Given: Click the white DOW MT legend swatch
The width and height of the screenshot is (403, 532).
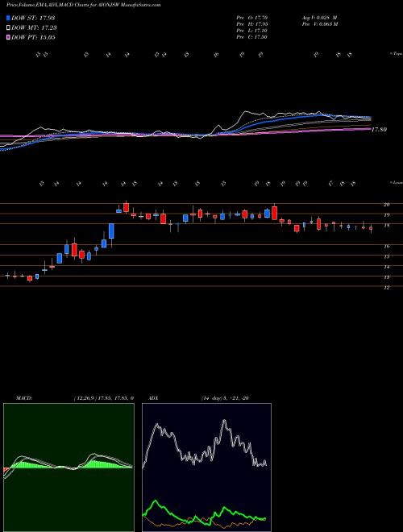Looking at the screenshot, I should coord(8,27).
